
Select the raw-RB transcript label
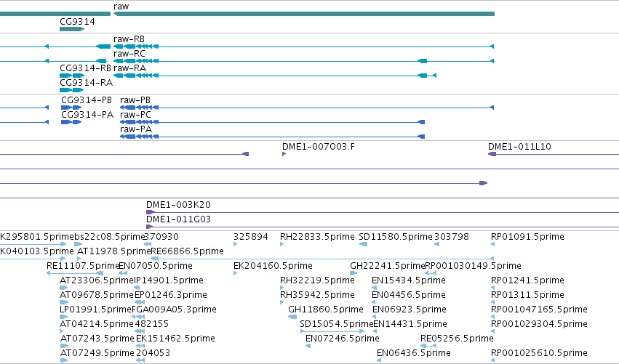(129, 39)
